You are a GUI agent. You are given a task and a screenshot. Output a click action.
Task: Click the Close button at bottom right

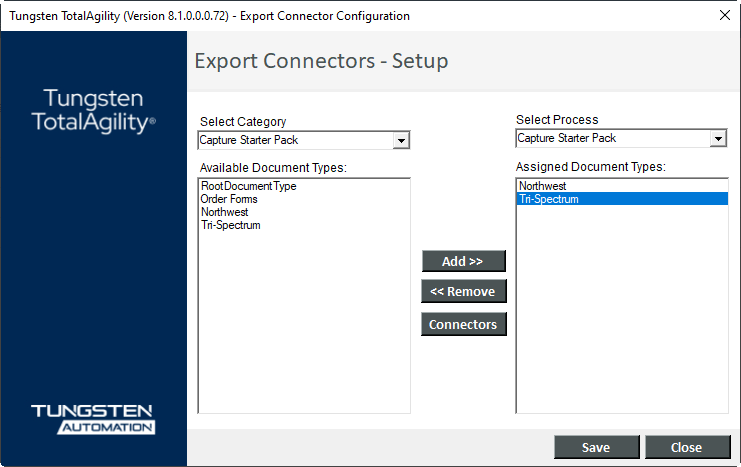click(x=686, y=447)
